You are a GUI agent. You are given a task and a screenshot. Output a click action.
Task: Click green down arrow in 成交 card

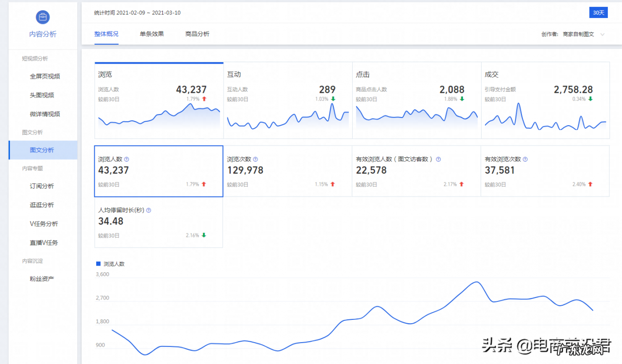(590, 99)
